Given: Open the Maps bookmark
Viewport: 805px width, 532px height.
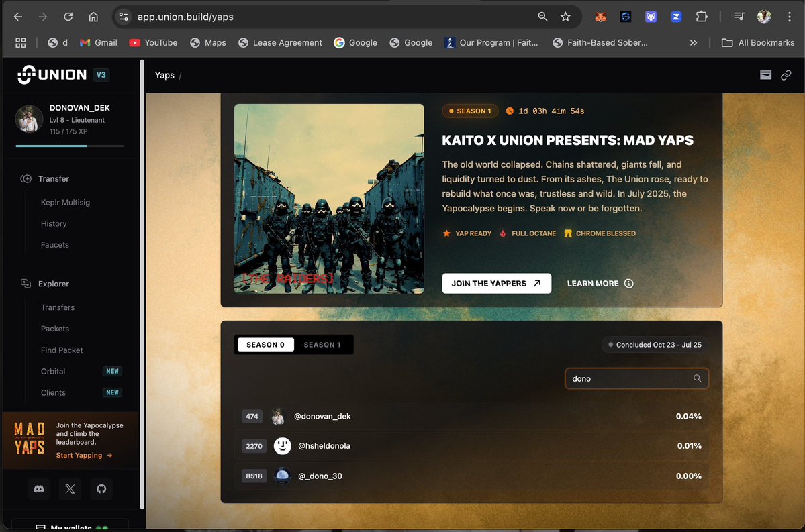Looking at the screenshot, I should tap(208, 42).
